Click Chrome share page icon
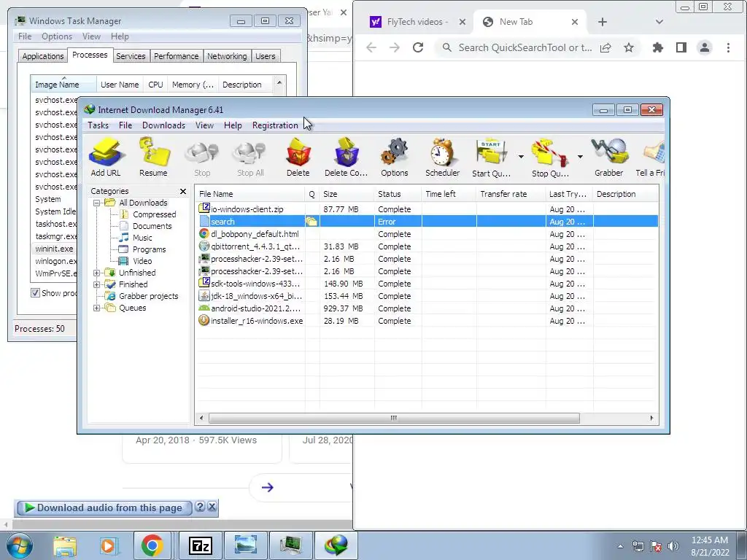The image size is (747, 560). click(605, 47)
